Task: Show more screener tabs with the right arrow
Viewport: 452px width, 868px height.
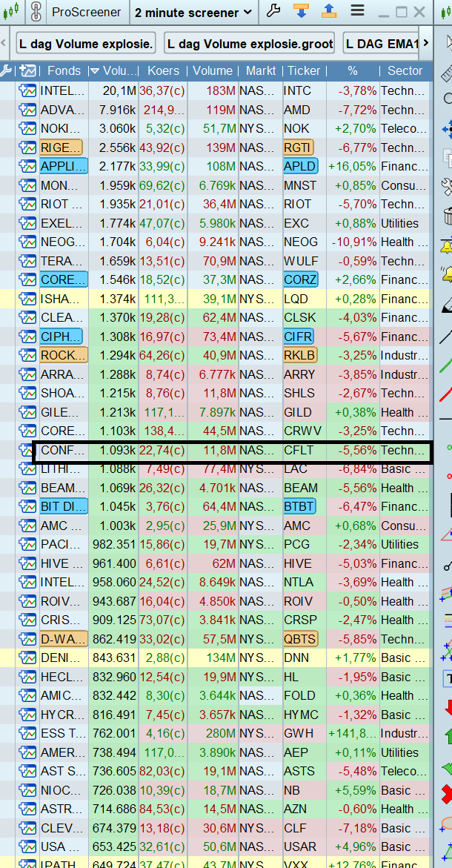Action: pyautogui.click(x=425, y=43)
